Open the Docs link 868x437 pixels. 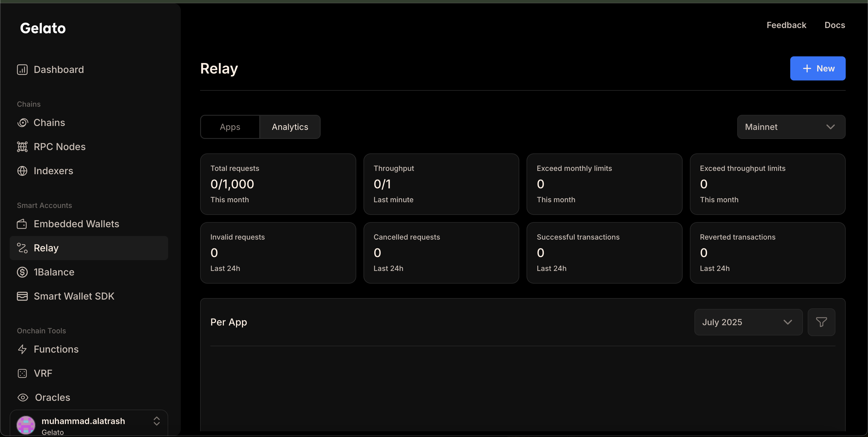point(835,25)
